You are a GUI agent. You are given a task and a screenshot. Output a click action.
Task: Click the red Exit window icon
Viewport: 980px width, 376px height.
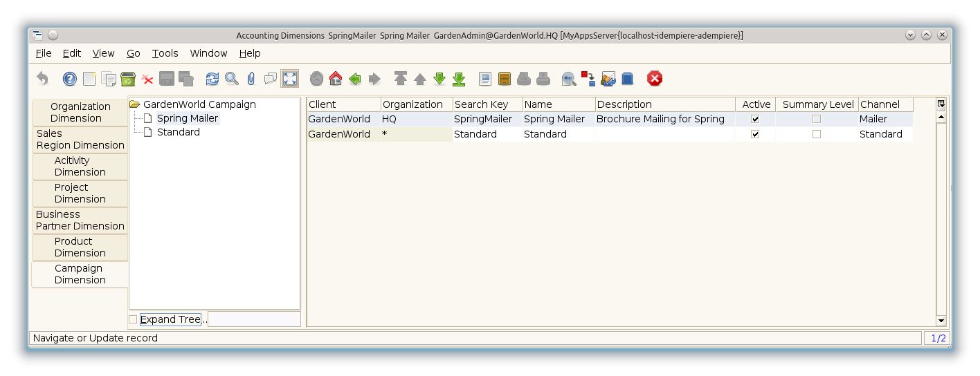654,79
